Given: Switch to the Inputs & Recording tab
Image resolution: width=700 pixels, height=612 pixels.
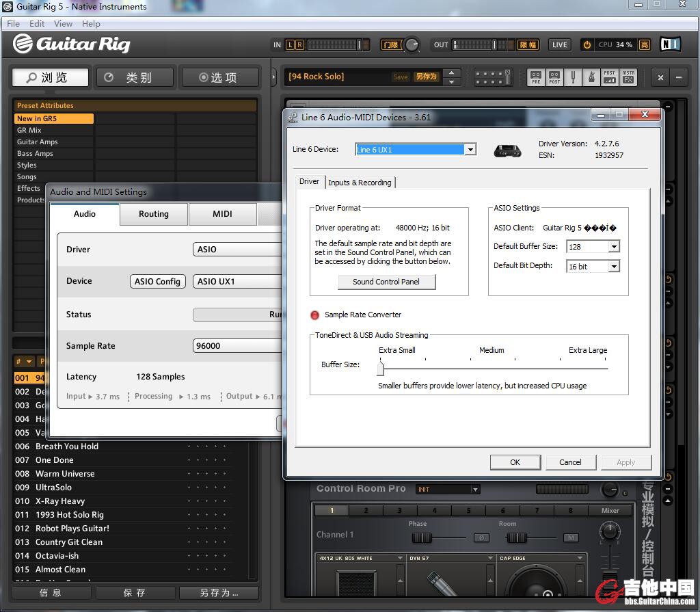Looking at the screenshot, I should coord(360,183).
